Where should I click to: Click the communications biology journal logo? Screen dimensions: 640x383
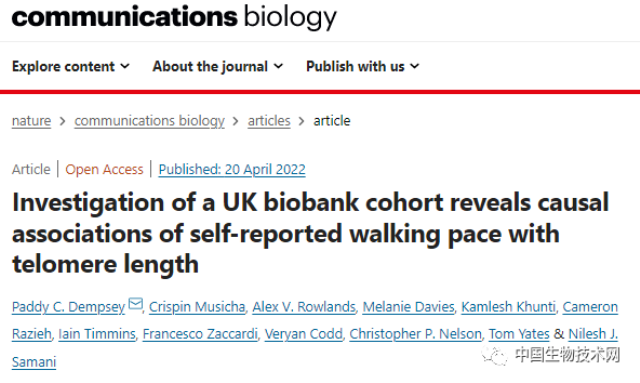174,17
